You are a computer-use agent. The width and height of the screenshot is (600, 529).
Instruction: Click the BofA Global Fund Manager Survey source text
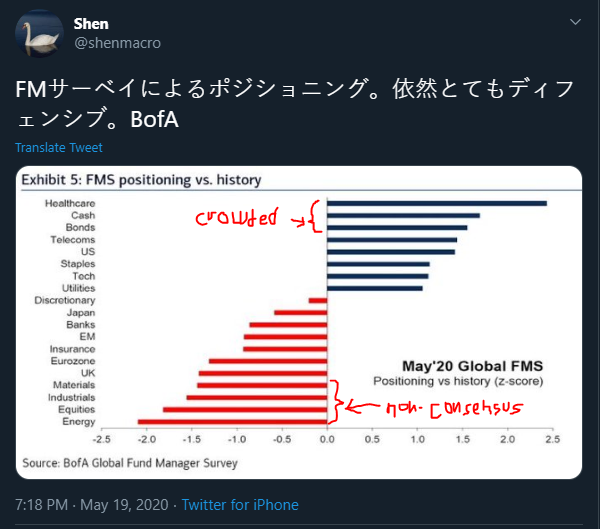click(x=130, y=463)
